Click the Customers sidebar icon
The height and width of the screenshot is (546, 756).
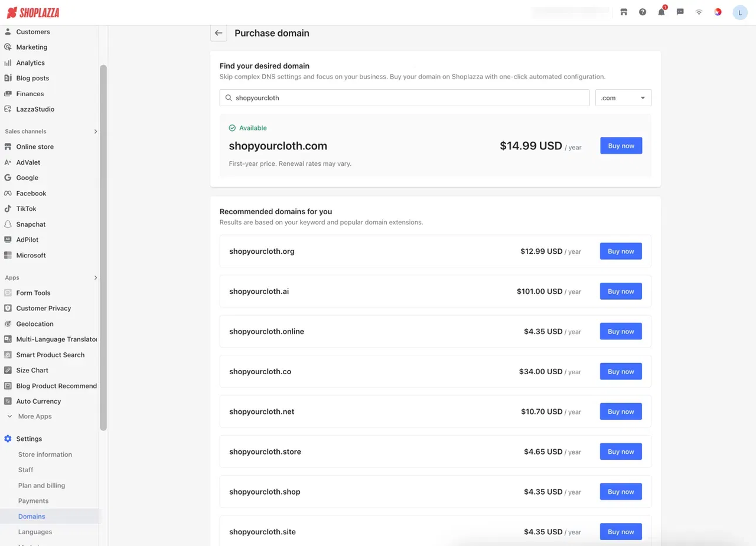point(8,32)
